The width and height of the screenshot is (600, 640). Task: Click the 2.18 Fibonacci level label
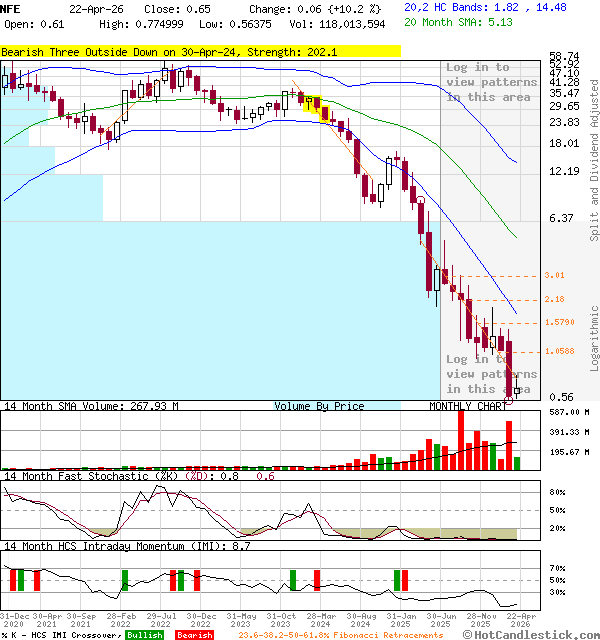pos(554,299)
